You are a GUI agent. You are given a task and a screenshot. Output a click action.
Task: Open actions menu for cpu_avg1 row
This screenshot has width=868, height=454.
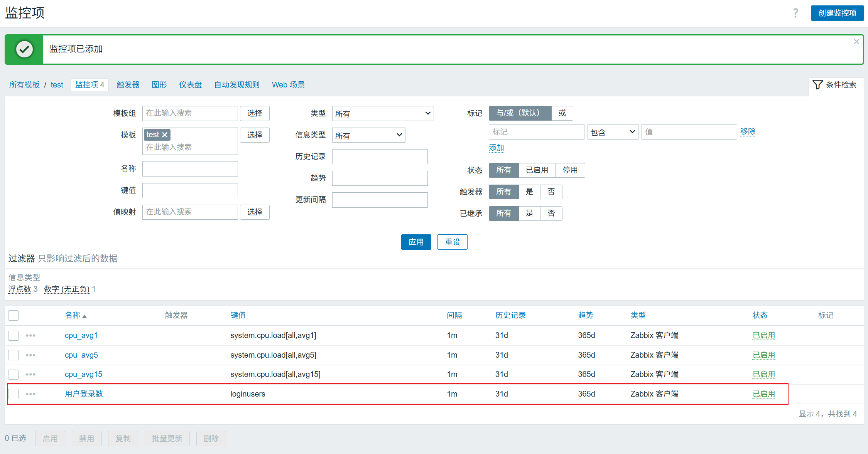point(30,336)
